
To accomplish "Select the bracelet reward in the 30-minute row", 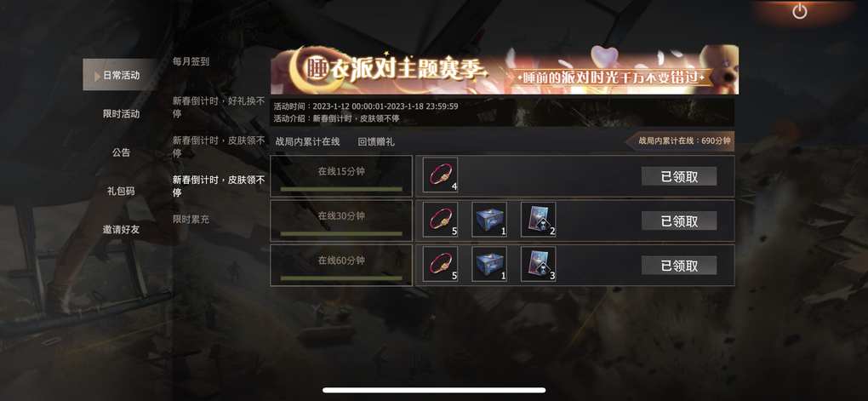I will click(440, 220).
